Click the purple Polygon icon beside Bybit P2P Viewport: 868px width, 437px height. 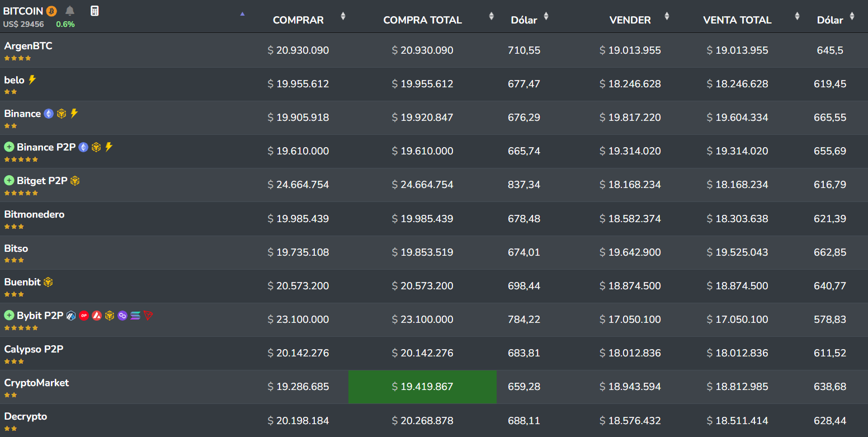[122, 316]
